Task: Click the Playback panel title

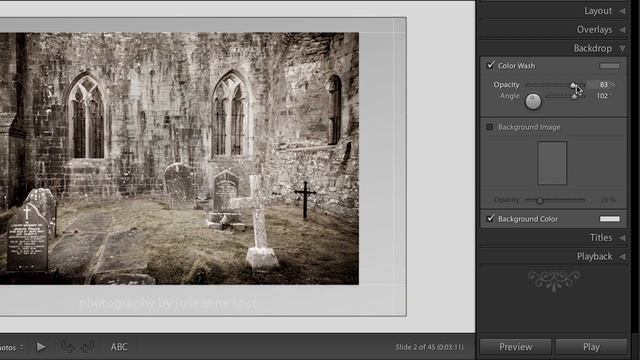Action: [x=594, y=256]
